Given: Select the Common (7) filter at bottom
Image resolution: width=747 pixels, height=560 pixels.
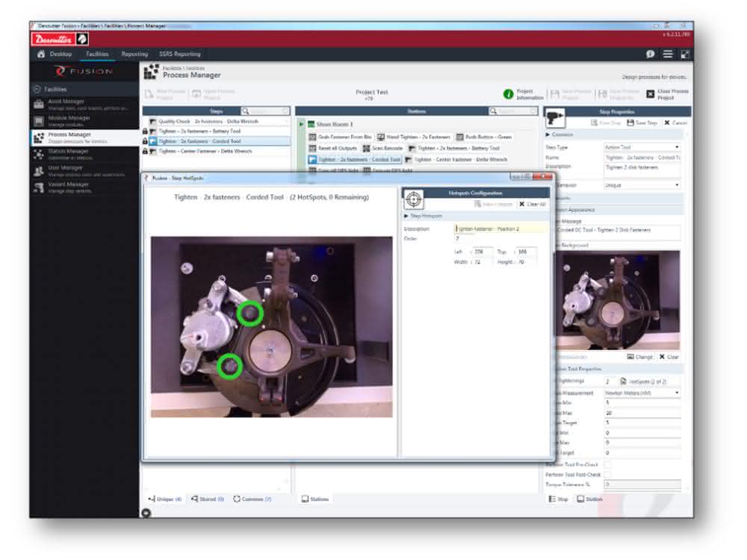Looking at the screenshot, I should (x=252, y=499).
